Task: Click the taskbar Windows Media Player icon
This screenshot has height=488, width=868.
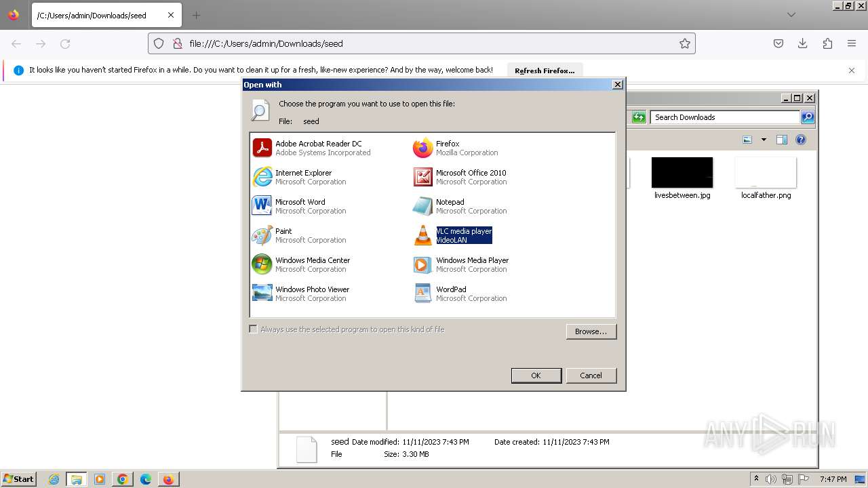Action: 99,479
